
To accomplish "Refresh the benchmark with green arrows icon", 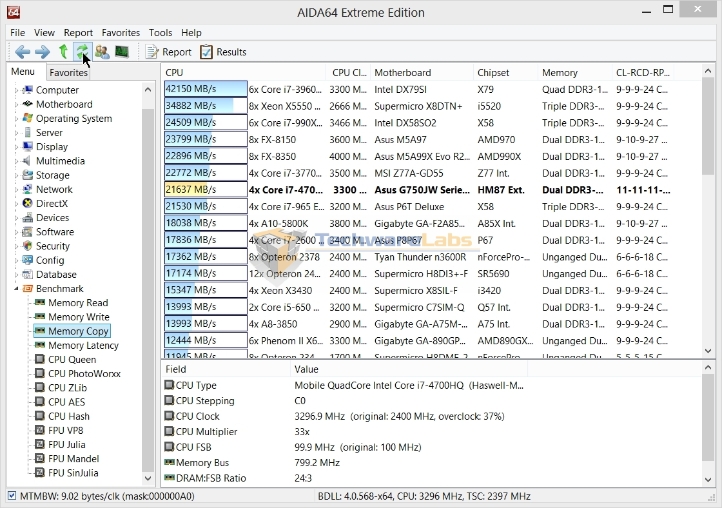I will click(x=82, y=52).
